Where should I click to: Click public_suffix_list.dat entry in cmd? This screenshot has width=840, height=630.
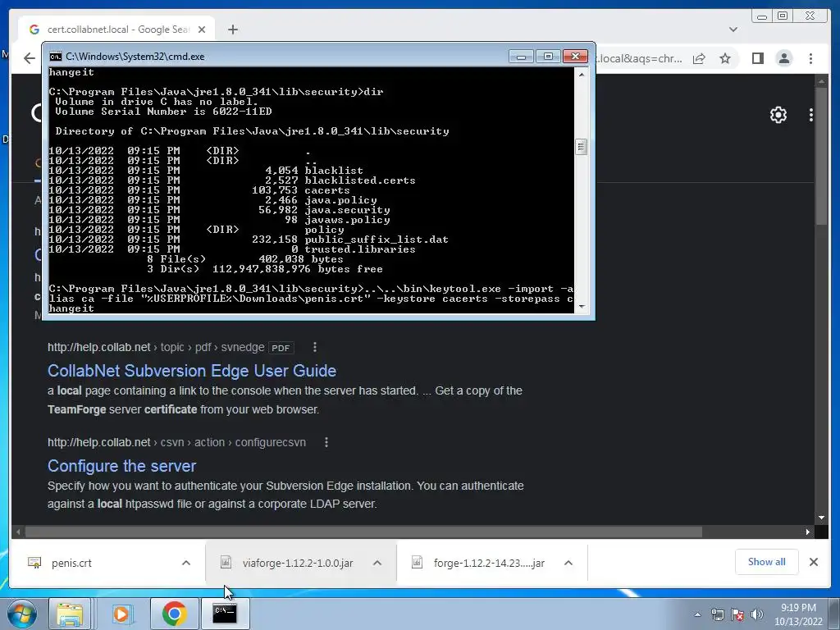pos(376,240)
